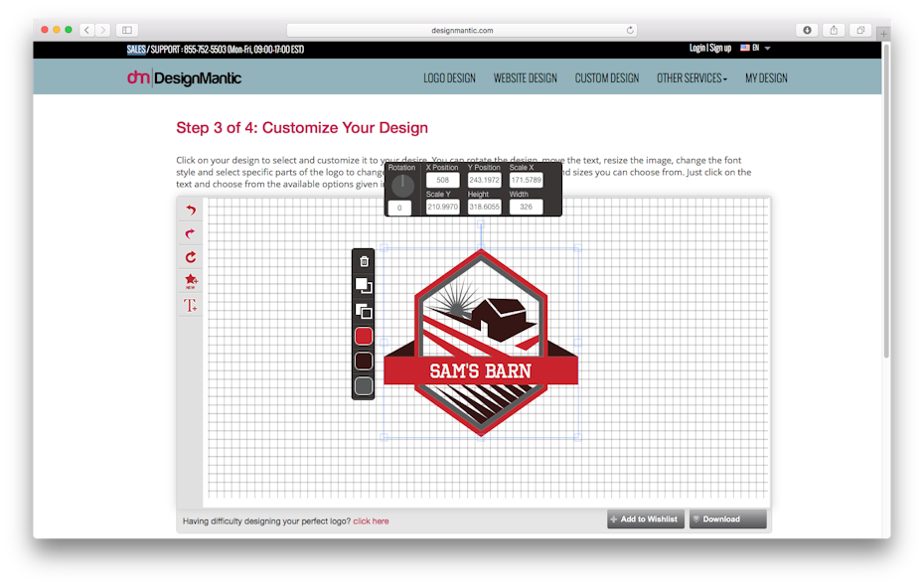Click the send to back icon
Screen dimensions: 924x586
point(364,311)
